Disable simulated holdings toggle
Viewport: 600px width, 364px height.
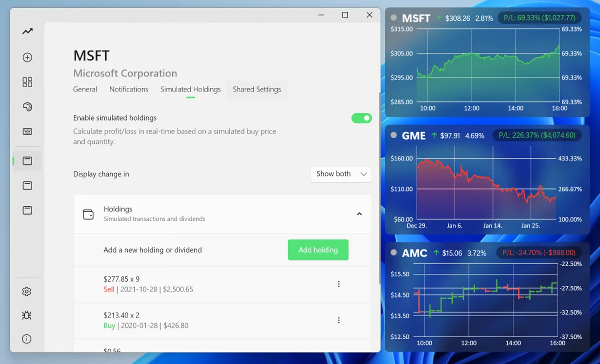point(361,118)
